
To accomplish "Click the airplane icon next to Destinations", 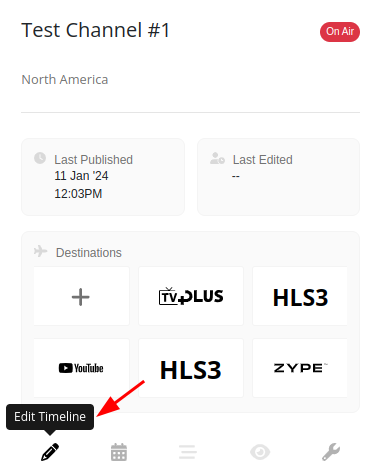I will 40,251.
